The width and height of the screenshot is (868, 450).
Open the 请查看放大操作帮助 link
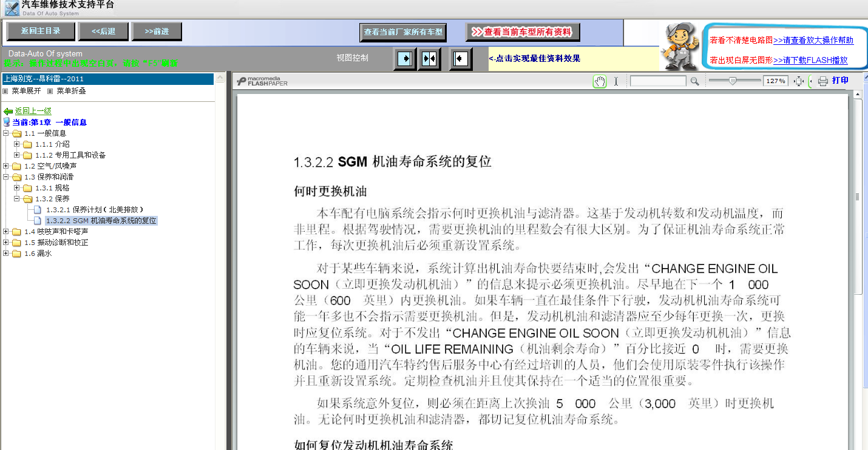(813, 41)
